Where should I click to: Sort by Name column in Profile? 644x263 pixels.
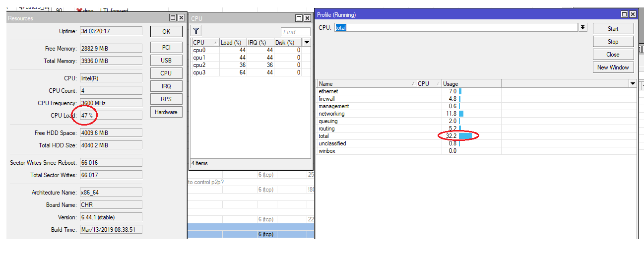[367, 84]
